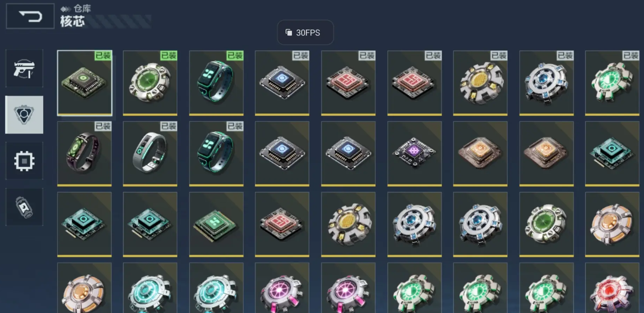Select the red gear core in bottom row
This screenshot has height=313, width=644.
coord(612,288)
